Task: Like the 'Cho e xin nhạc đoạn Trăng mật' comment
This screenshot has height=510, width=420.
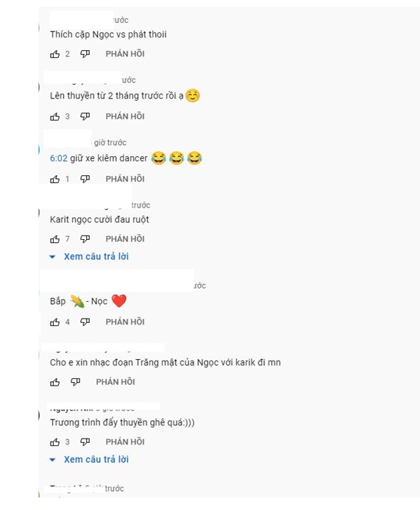Action: [54, 382]
